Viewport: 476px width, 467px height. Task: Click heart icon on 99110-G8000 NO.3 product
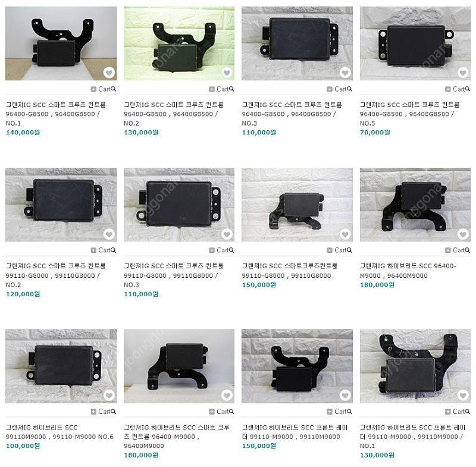227,234
